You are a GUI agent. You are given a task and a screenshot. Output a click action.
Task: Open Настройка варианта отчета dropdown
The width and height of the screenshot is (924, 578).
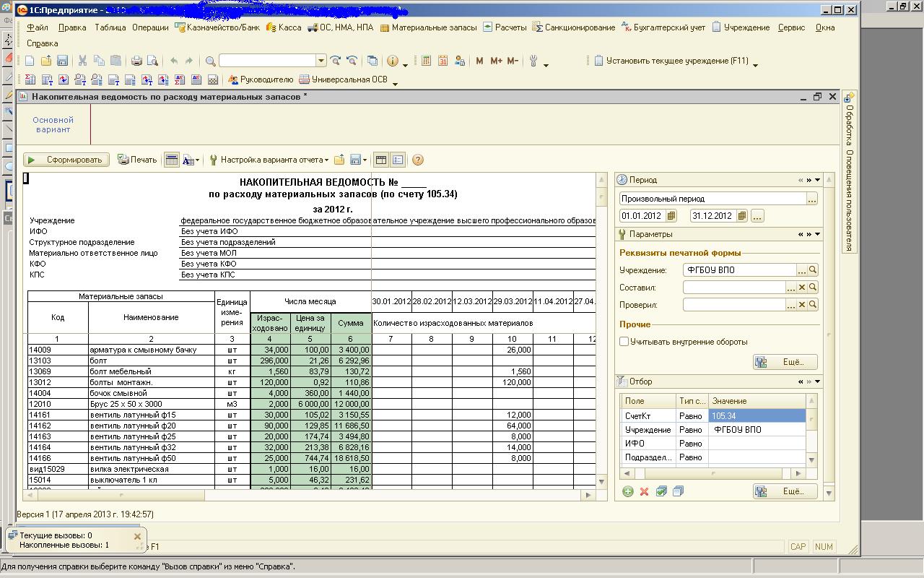click(x=269, y=160)
